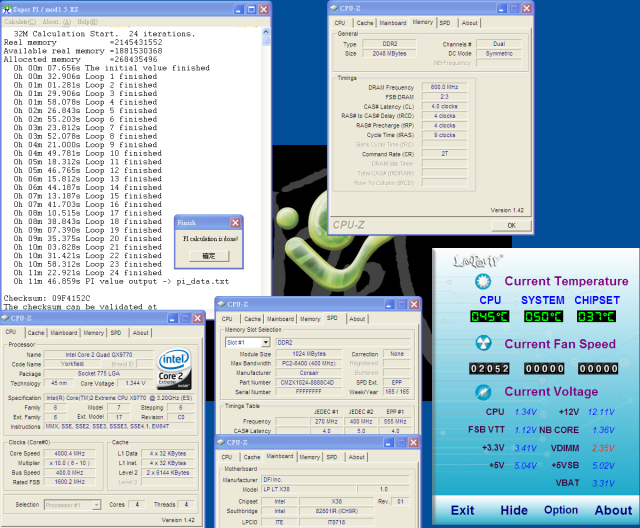
Task: Minimize the Super PI window
Action: coord(239,9)
